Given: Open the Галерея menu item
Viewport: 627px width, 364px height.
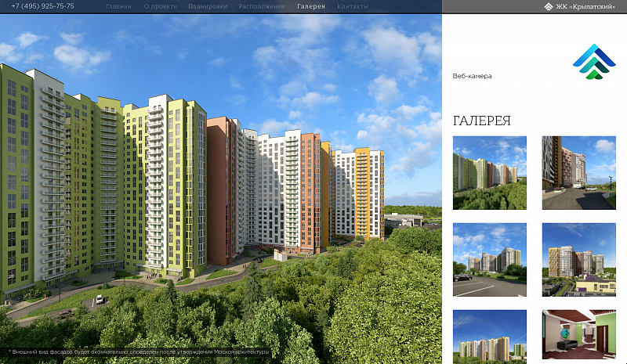Looking at the screenshot, I should 311,6.
